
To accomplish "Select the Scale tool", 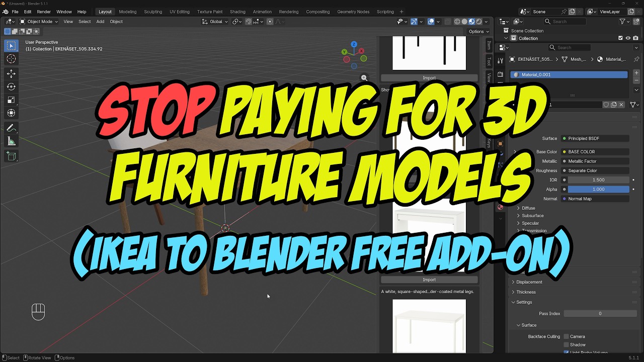I will pos(11,100).
